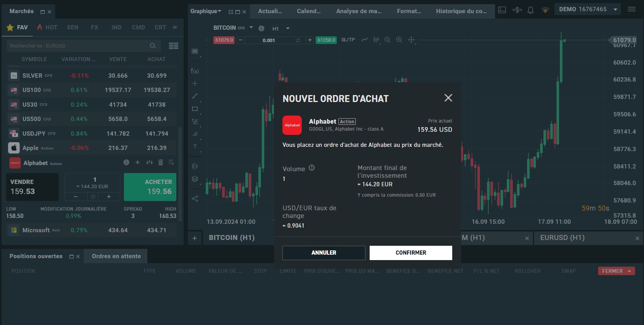Confirm the Alphabet buy order
This screenshot has height=325, width=644.
(411, 253)
